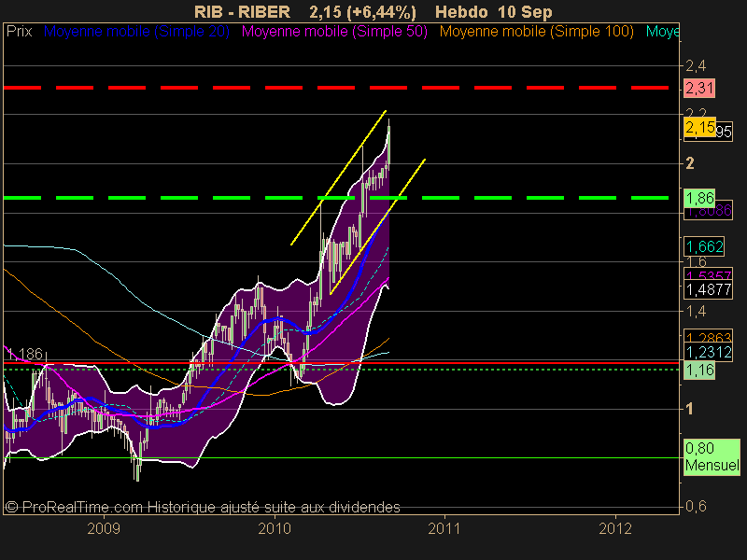Click the white 1,4877 price label

pyautogui.click(x=709, y=289)
